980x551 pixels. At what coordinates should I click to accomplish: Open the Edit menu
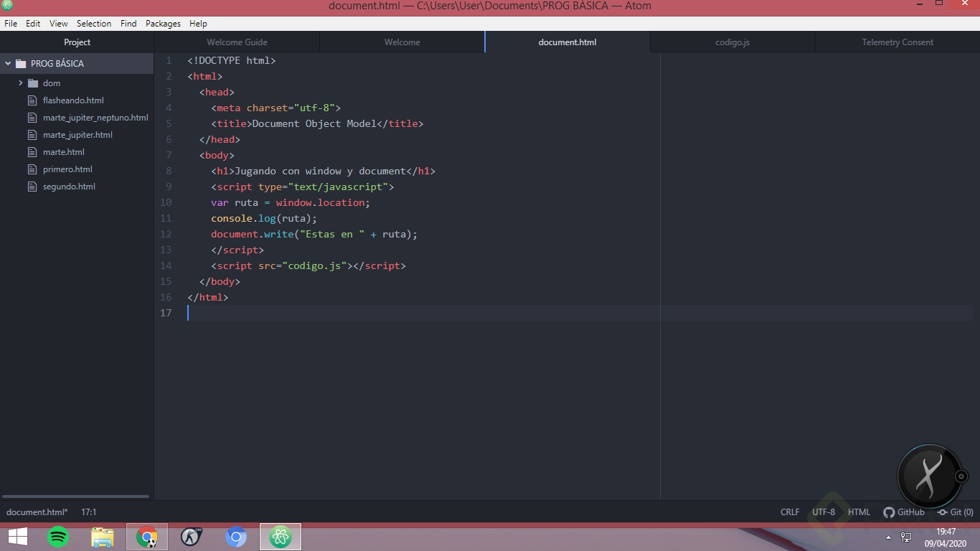33,24
